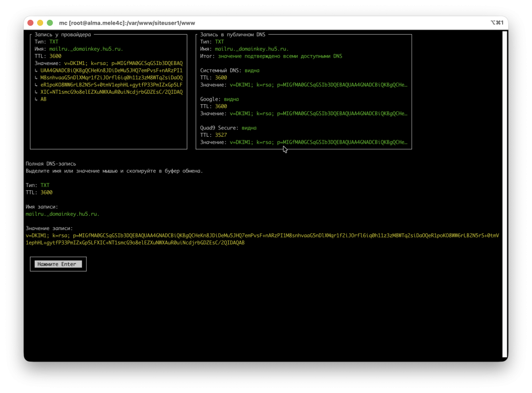Click provider value line starting UAA4GNADCBiQKBgQC

[111, 70]
